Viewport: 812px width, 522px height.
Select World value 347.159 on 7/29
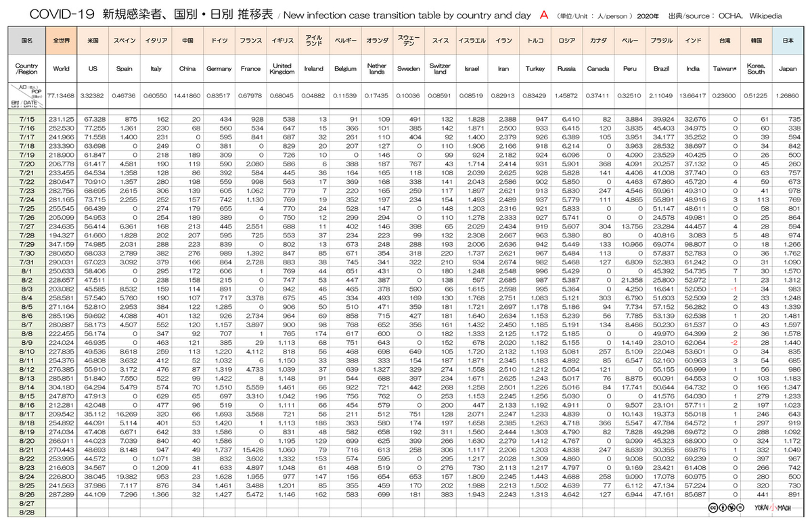coord(61,243)
